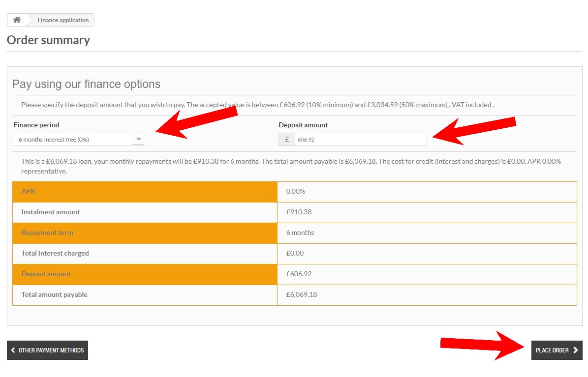Select the Deposit amount table row label

tap(46, 274)
